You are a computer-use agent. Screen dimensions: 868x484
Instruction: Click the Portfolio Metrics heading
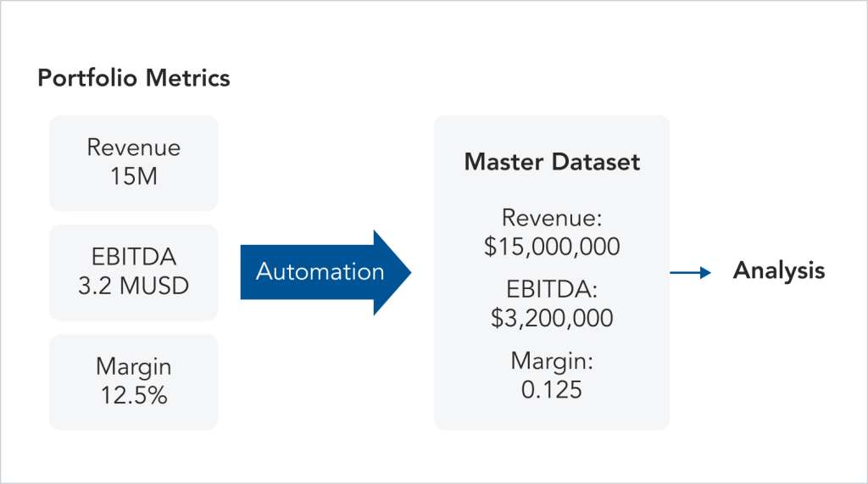134,79
